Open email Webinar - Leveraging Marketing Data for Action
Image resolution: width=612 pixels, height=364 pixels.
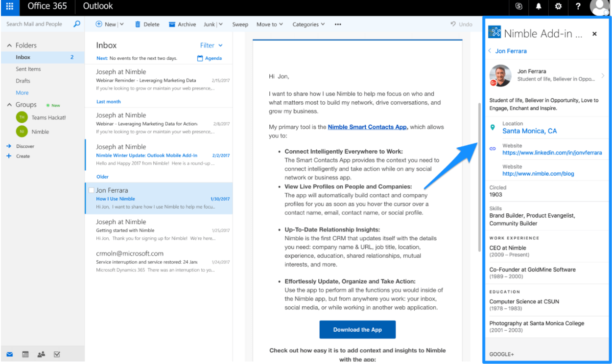click(x=159, y=123)
